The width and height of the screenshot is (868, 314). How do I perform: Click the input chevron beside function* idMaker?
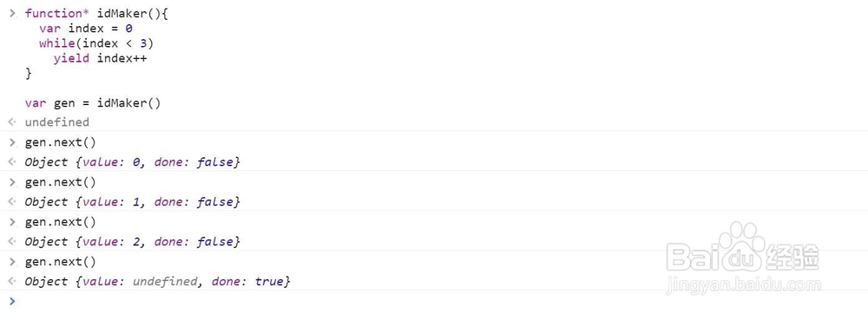click(x=12, y=13)
